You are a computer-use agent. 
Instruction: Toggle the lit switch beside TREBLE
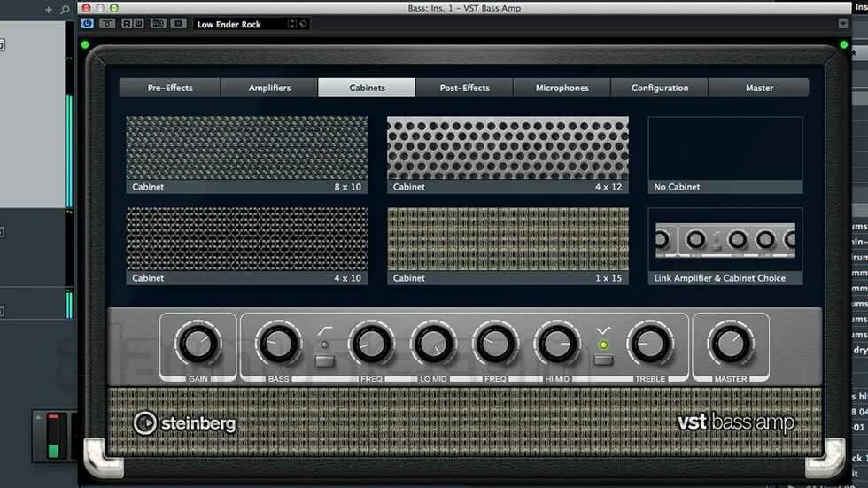pos(603,360)
